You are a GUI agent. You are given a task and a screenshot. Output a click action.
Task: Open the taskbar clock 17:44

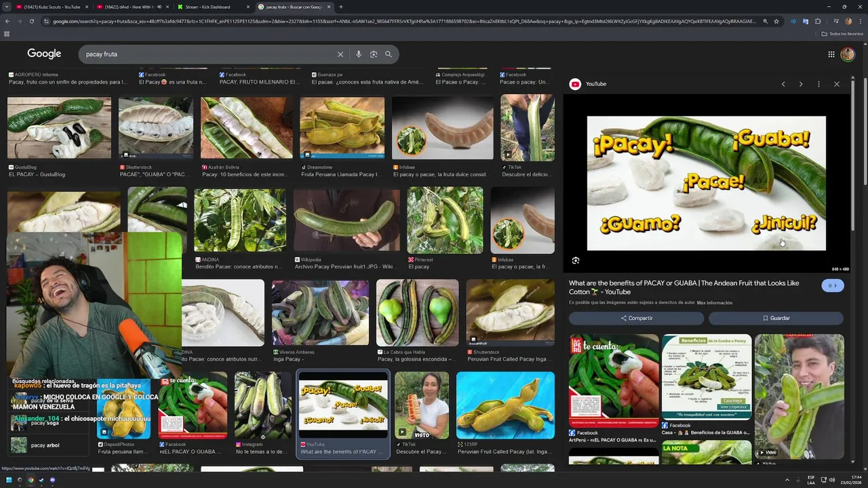(x=850, y=480)
